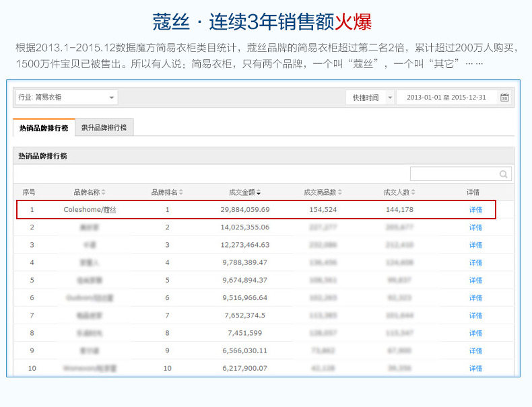Sort by 品牌排名 column arrows
The height and width of the screenshot is (407, 532).
click(x=180, y=192)
